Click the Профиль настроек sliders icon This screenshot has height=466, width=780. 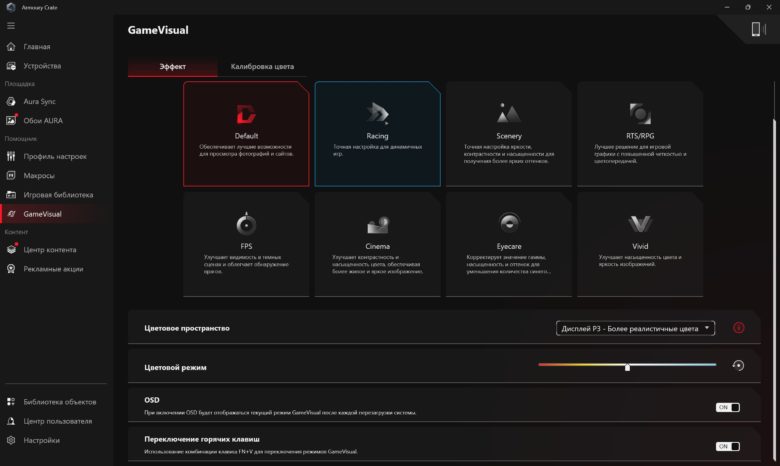(x=11, y=156)
